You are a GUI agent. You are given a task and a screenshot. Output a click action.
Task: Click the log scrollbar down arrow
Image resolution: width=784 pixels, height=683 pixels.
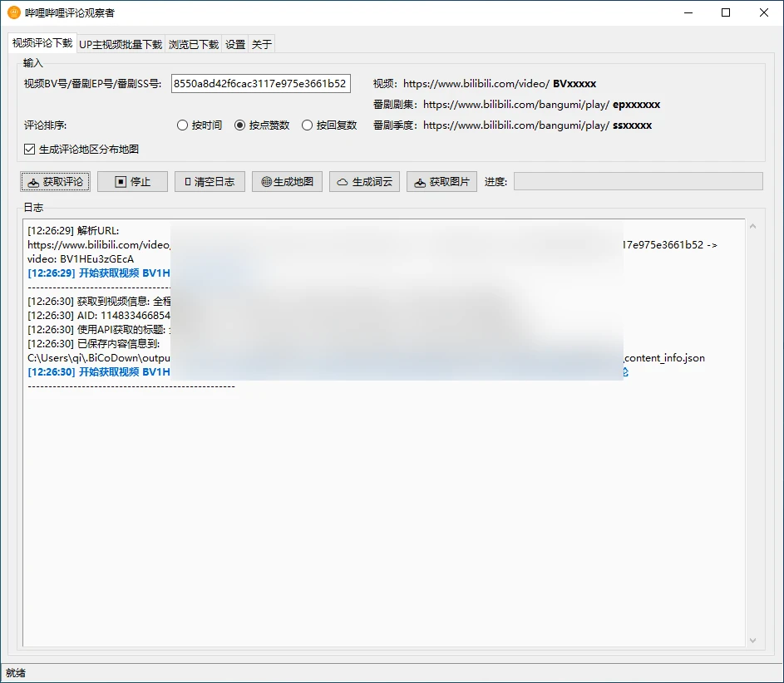(753, 640)
